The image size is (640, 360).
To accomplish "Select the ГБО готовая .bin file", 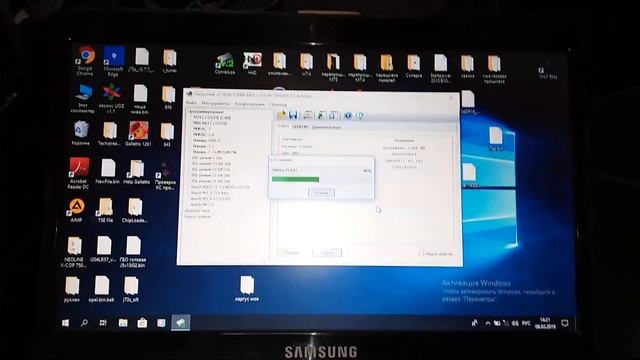I will click(x=133, y=252).
